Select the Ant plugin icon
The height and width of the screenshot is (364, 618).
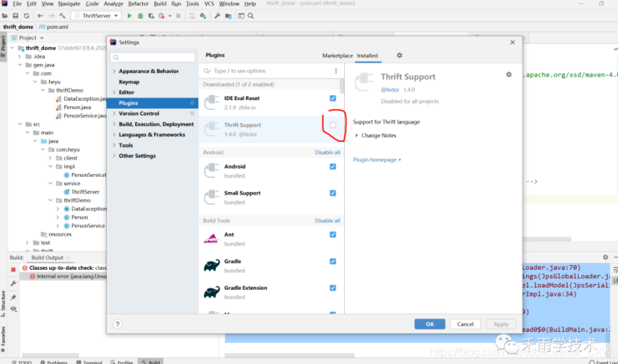point(212,239)
